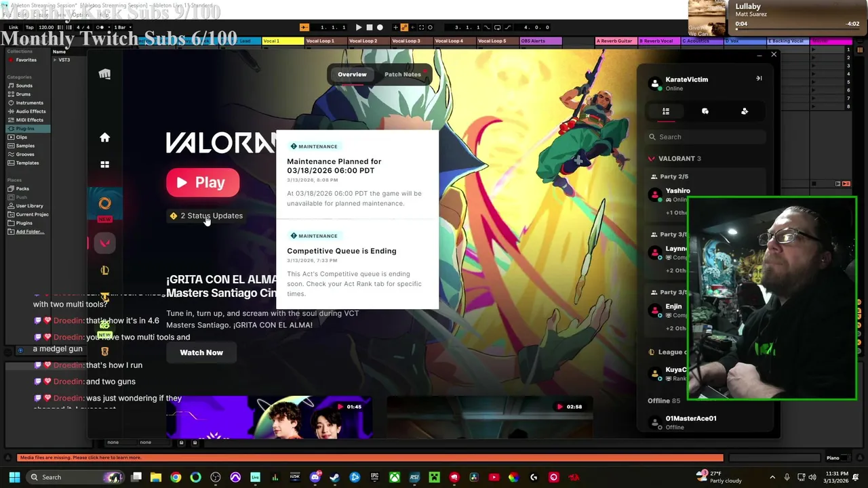Select Drums category in Ableton's browser
Screen dimensions: 868x488
tap(24, 94)
